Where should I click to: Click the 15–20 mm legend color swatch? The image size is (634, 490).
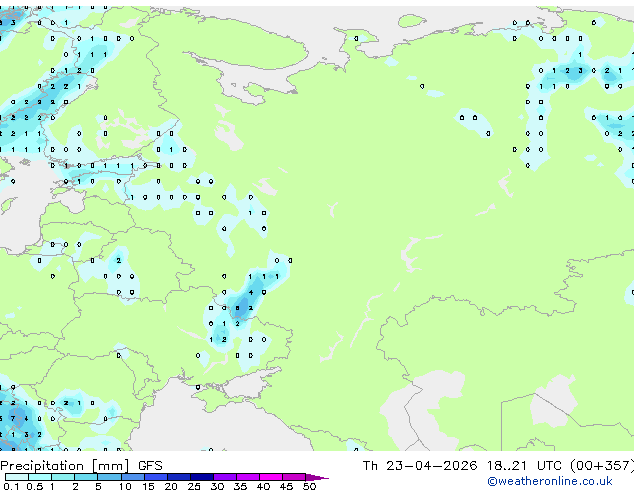(x=156, y=477)
